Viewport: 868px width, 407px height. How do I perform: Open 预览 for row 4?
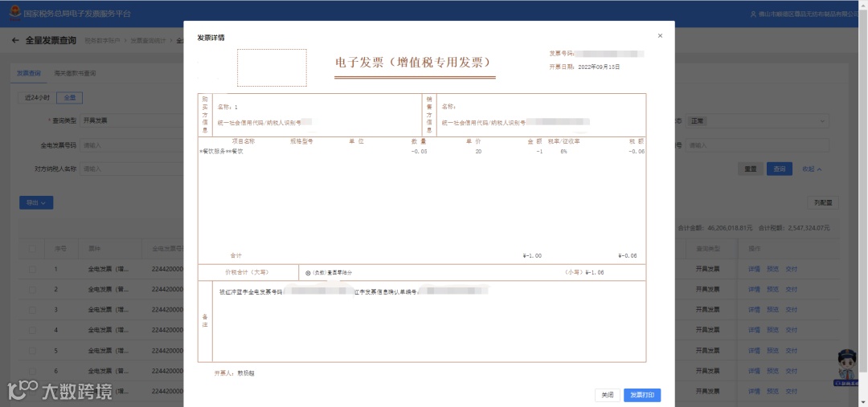[x=772, y=330]
